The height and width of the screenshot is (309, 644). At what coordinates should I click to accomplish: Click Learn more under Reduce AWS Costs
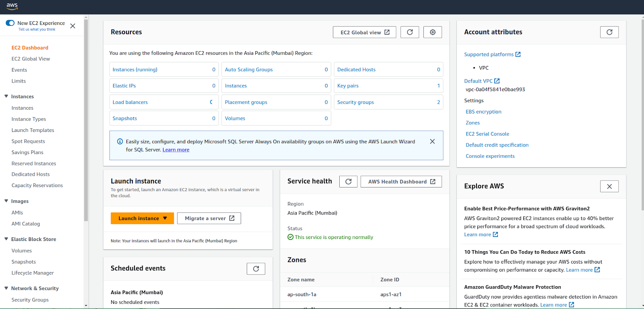pos(583,270)
